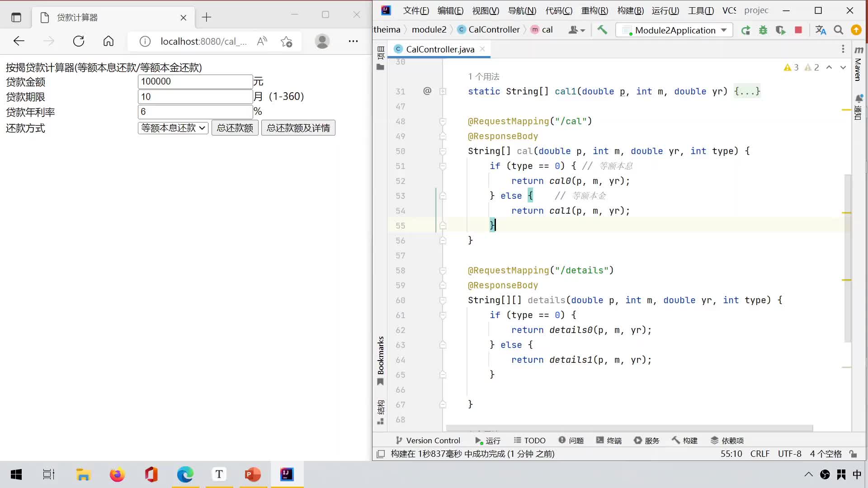The height and width of the screenshot is (488, 868).
Task: Click the Stop (red square) run icon
Action: tap(800, 30)
